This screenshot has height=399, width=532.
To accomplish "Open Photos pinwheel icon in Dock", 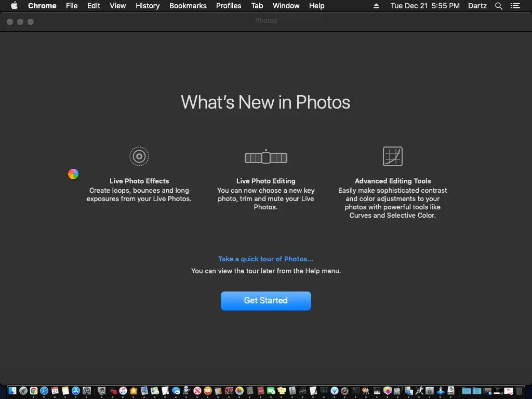I will click(x=239, y=391).
